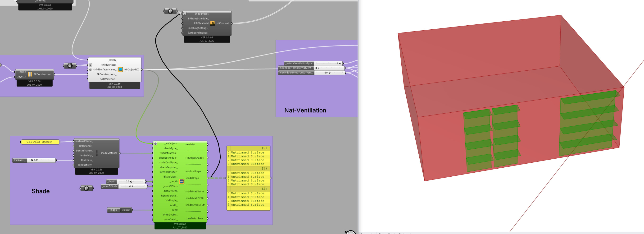Click the emissivity_ input
644x234 pixels.
[x=86, y=156]
